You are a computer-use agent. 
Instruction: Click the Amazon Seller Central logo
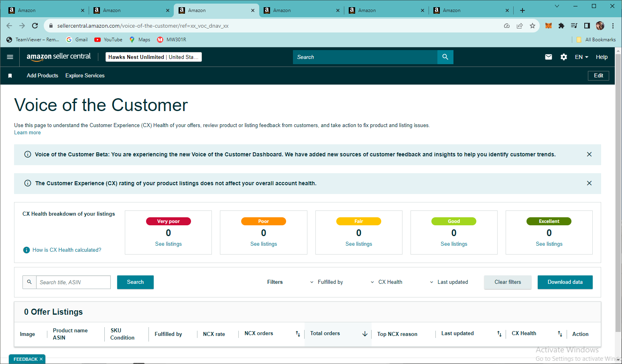coord(59,57)
